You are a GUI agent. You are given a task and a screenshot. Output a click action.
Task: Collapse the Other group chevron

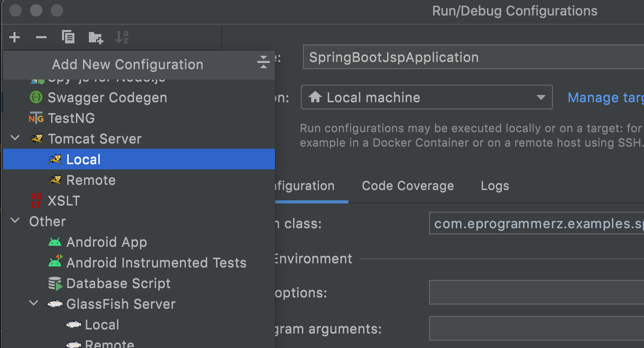coord(16,221)
